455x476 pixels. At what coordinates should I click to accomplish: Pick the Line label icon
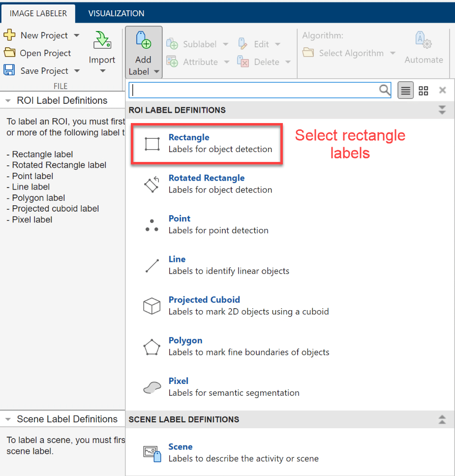tap(152, 266)
